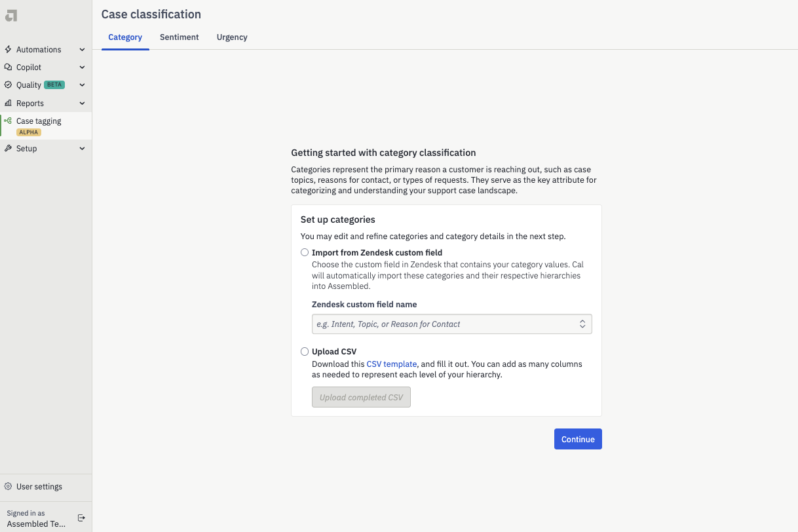Image resolution: width=798 pixels, height=532 pixels.
Task: Select the Upload CSV radio option
Action: coord(305,352)
